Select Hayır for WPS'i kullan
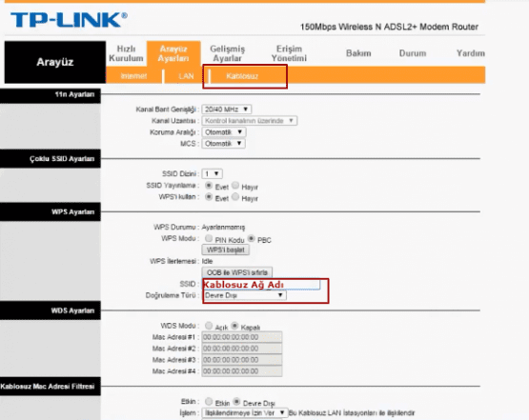The image size is (529, 420). point(235,197)
